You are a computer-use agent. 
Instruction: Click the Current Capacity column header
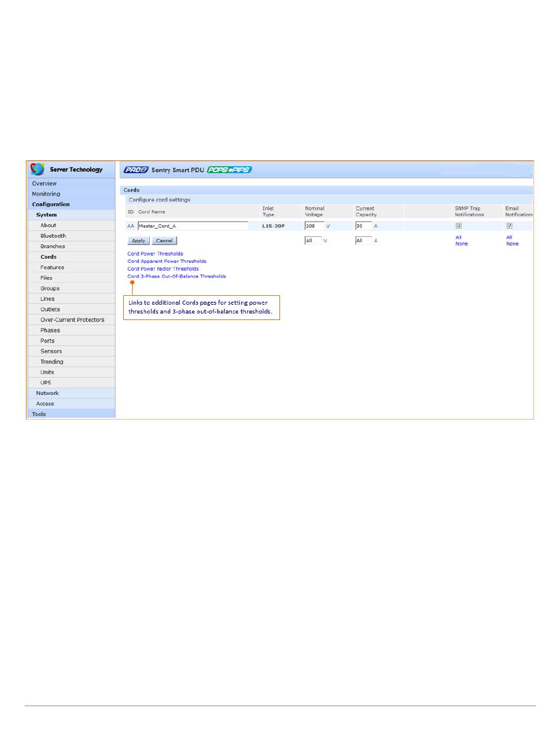[366, 212]
